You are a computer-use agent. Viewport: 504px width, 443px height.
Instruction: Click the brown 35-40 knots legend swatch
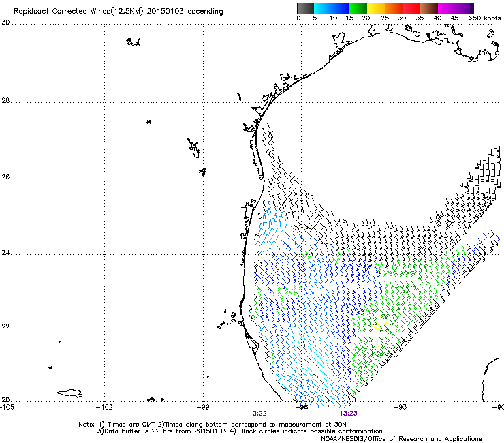pos(429,8)
